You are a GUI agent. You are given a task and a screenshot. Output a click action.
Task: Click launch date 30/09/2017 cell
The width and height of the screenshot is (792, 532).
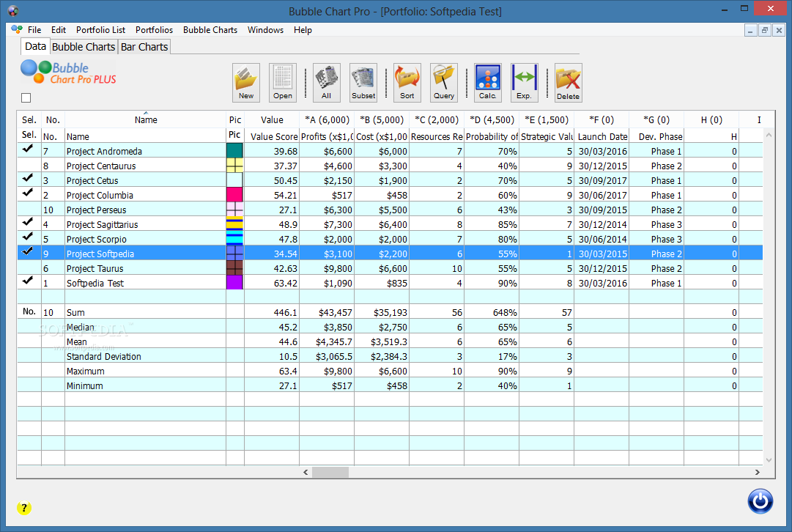tap(602, 180)
